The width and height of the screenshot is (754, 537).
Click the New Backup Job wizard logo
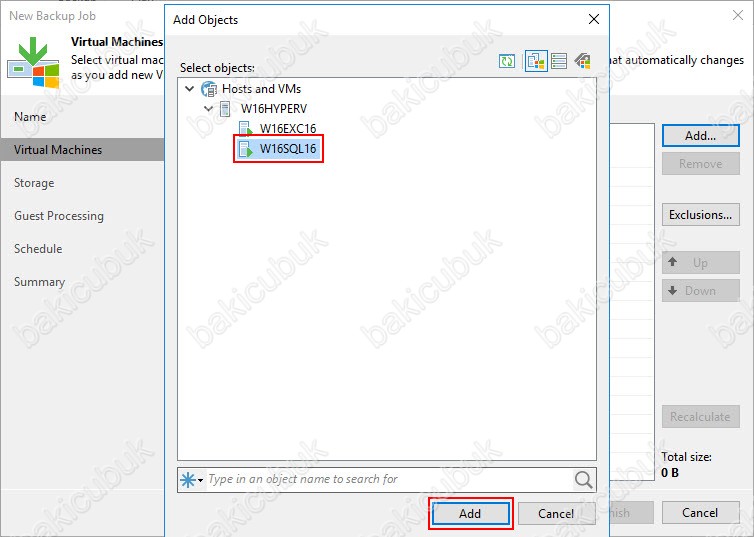pyautogui.click(x=34, y=62)
